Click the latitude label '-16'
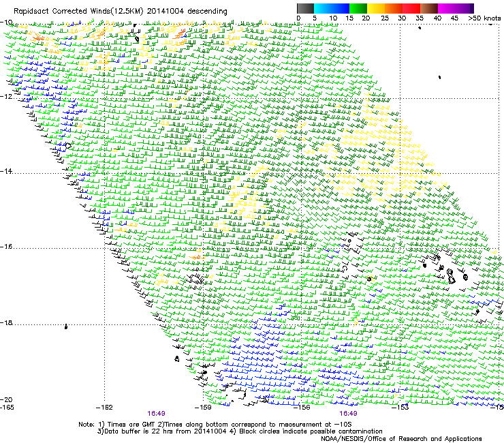Screen dimensions: 504x443 (6, 247)
